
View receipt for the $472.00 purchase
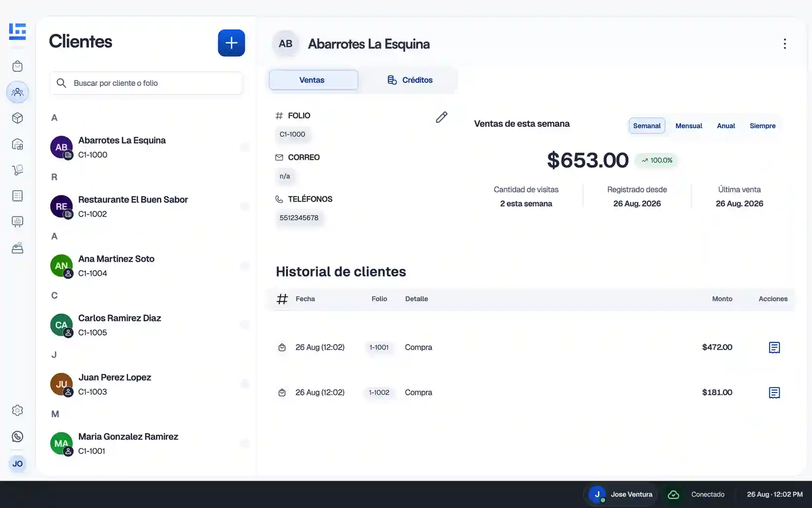coord(774,348)
